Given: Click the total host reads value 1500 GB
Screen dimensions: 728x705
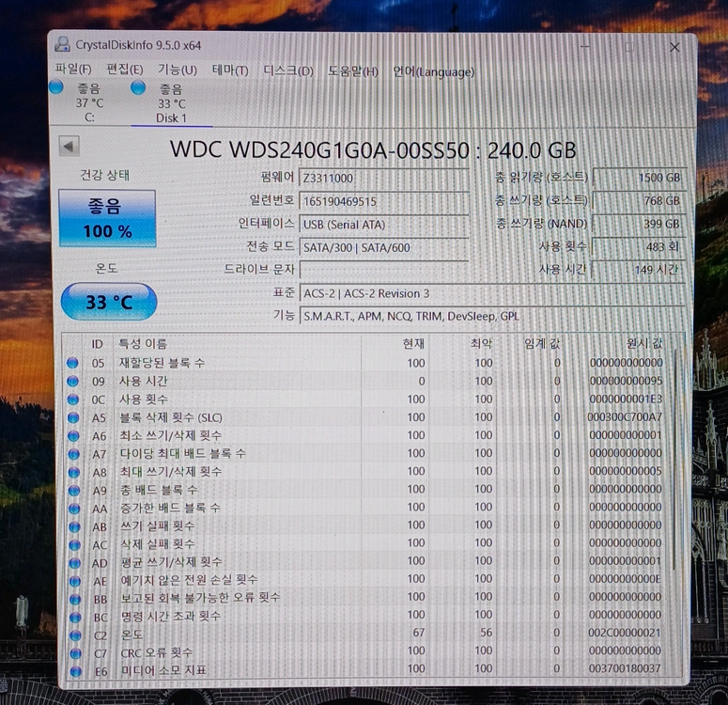Looking at the screenshot, I should tap(639, 178).
